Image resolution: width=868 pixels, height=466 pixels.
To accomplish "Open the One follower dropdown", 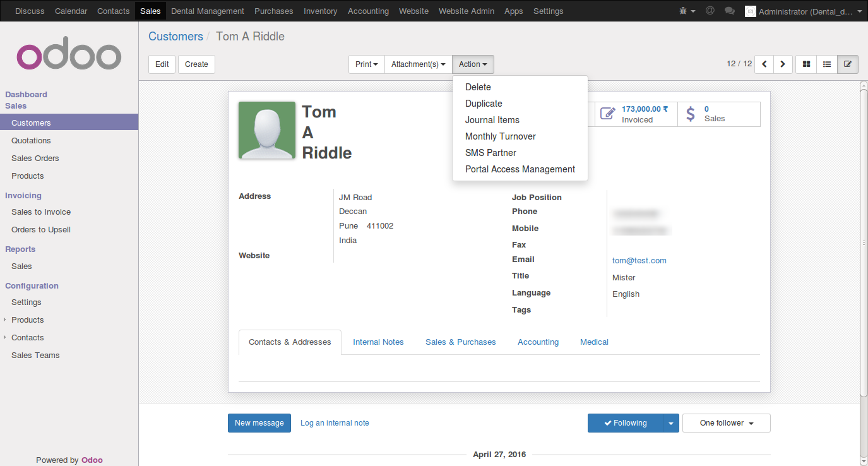I will [x=727, y=423].
